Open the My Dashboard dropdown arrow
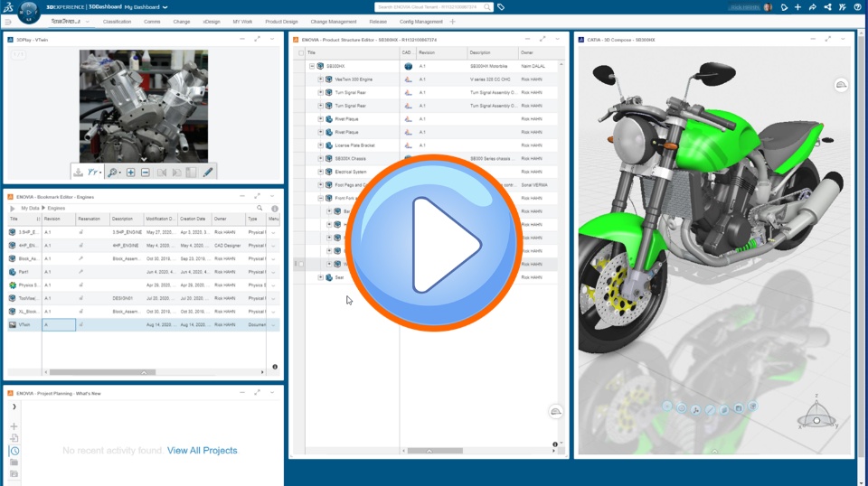Screen dimensions: 868x486 tap(165, 7)
